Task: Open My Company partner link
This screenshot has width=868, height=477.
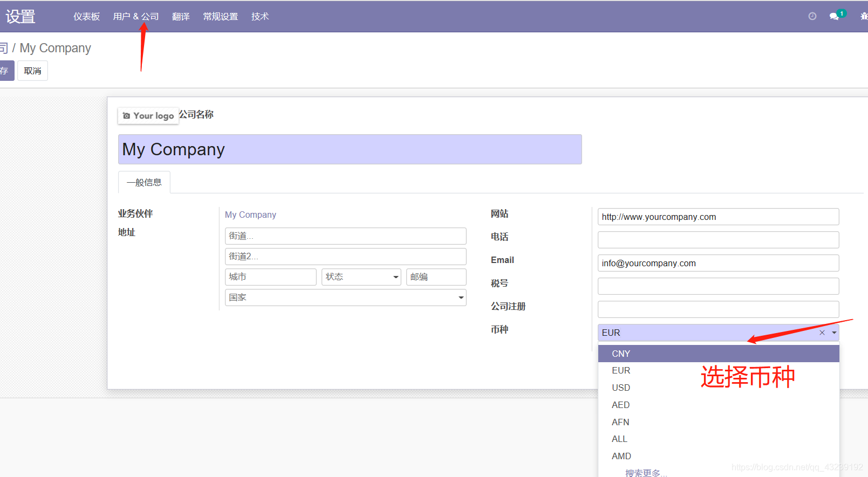Action: coord(250,215)
